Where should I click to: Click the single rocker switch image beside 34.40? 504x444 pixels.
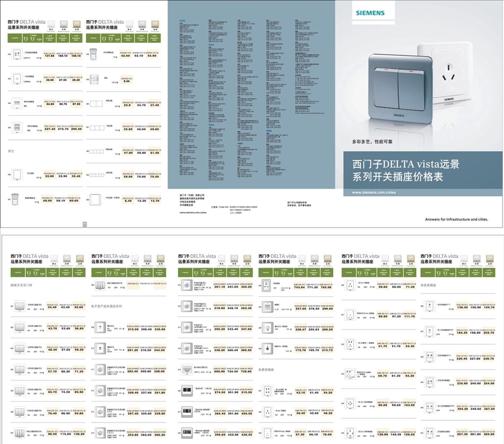(20, 306)
